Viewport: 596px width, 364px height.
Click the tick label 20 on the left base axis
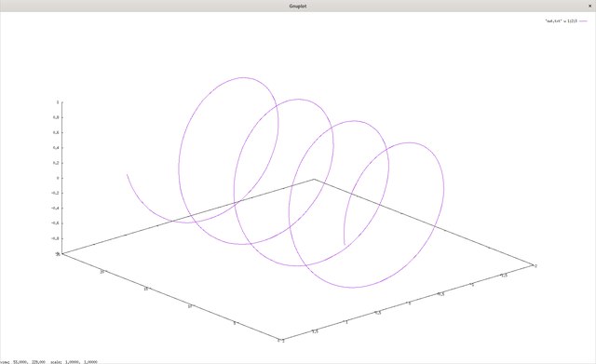click(102, 272)
